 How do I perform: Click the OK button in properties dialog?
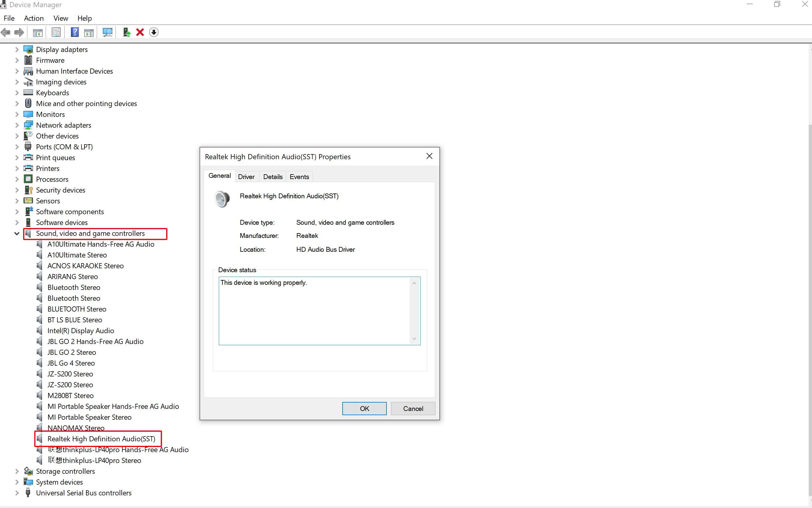click(364, 408)
